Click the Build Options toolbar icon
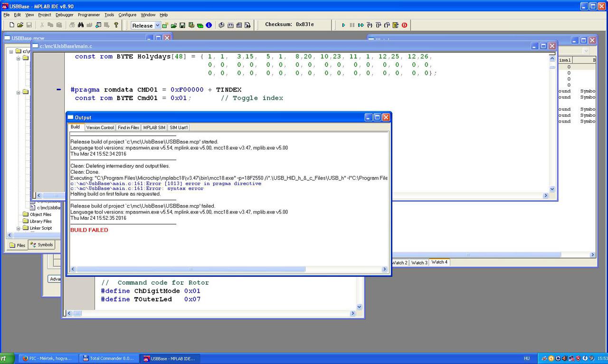This screenshot has height=364, width=608. [191, 25]
